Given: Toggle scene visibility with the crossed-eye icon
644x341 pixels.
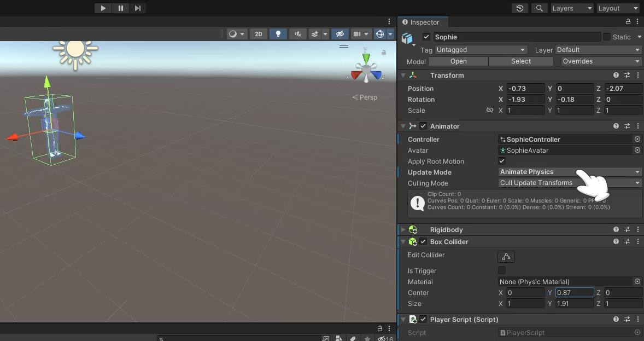Looking at the screenshot, I should tap(340, 34).
